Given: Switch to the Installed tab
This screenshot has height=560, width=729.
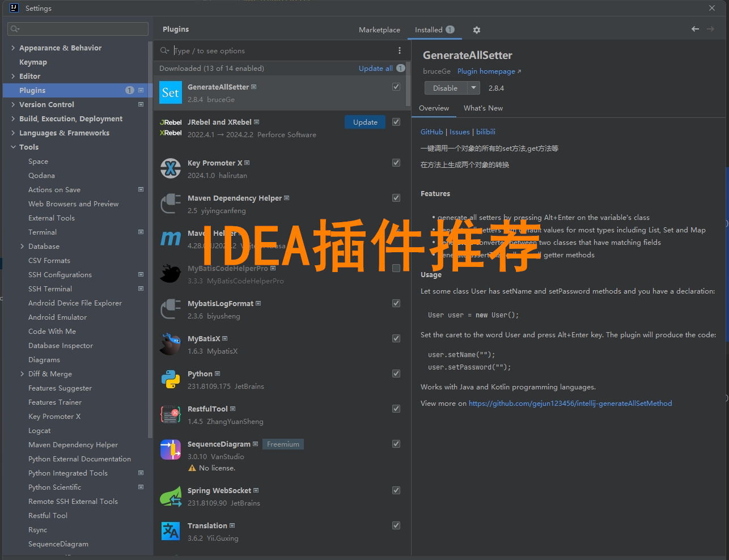Looking at the screenshot, I should click(434, 30).
